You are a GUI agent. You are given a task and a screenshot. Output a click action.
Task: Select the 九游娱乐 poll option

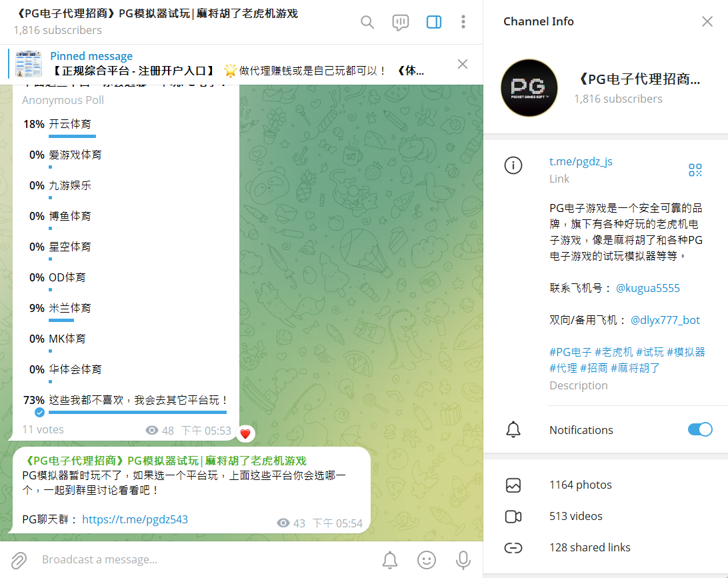pyautogui.click(x=126, y=189)
